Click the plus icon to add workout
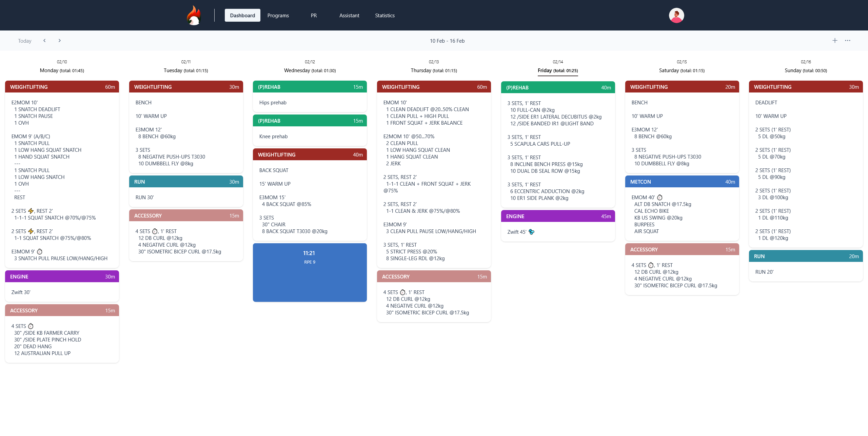This screenshot has width=868, height=436. [835, 41]
